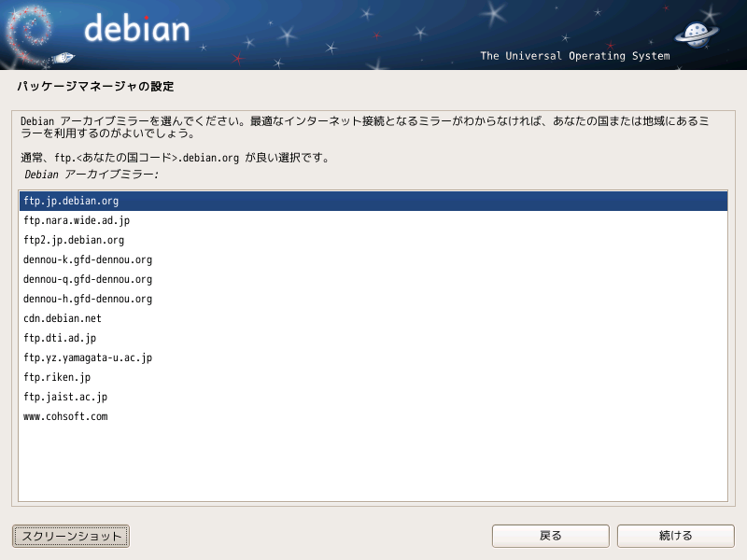Choose the ftp.riken.jp mirror
The image size is (747, 560).
coord(373,377)
